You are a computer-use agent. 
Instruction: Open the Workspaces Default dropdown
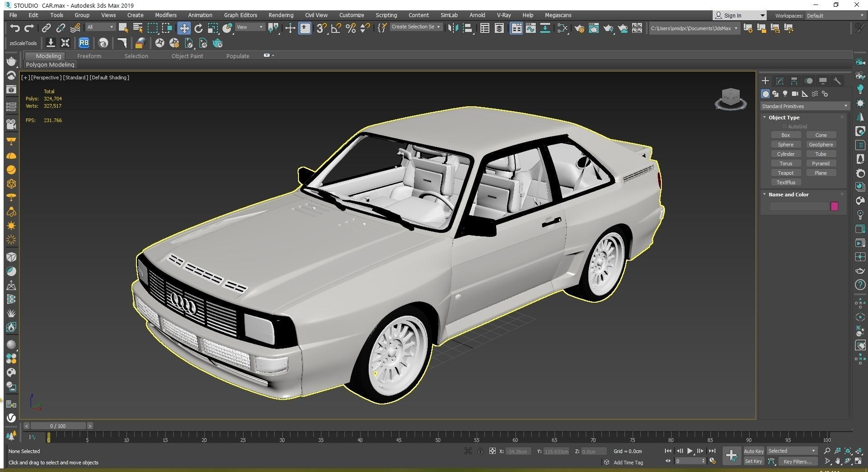[x=835, y=15]
